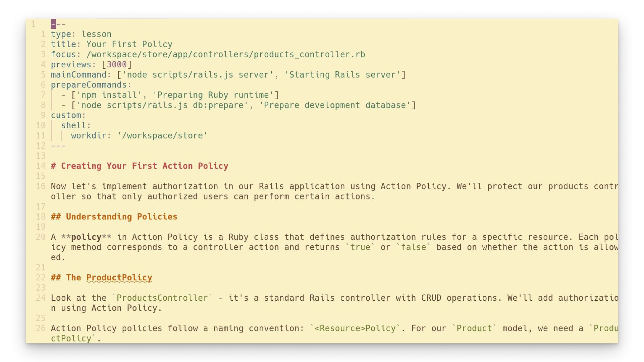Click the inline code `ProductsController`
This screenshot has width=644, height=362.
[162, 298]
